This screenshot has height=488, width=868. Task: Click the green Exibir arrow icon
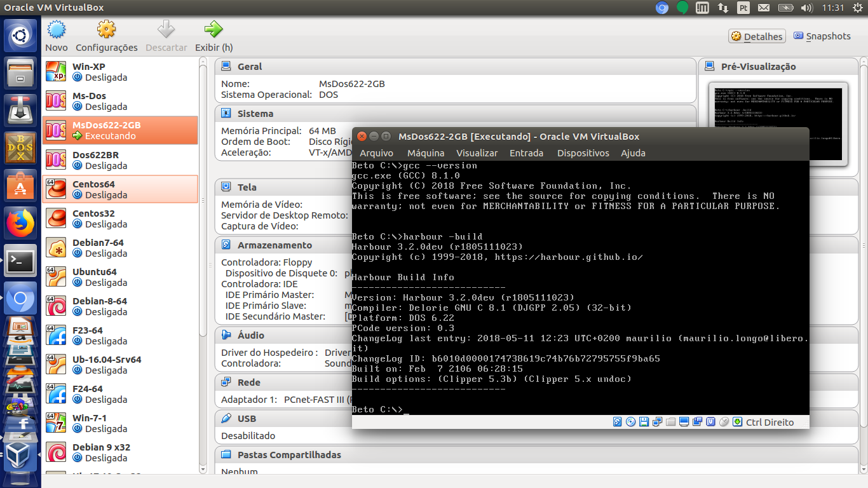214,30
